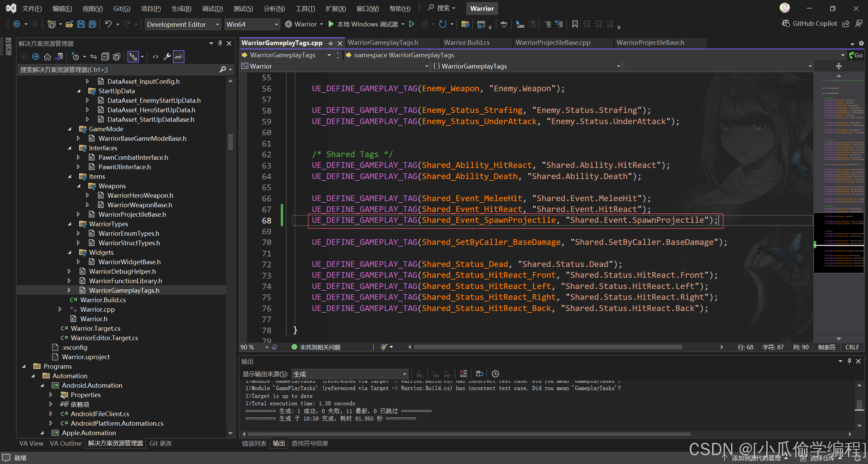The image size is (868, 464).
Task: Click the Save All toolbar icon
Action: pos(92,24)
